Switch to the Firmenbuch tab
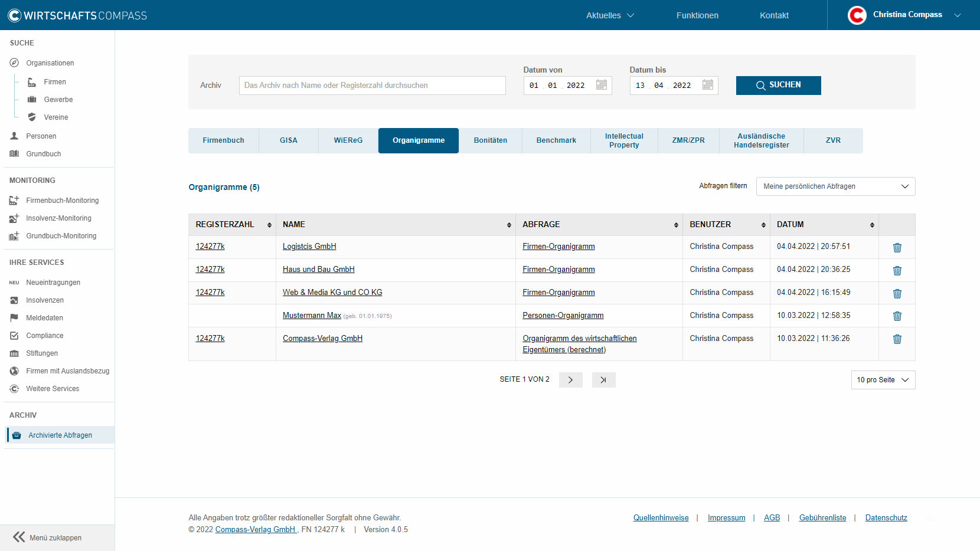The image size is (980, 551). 223,140
